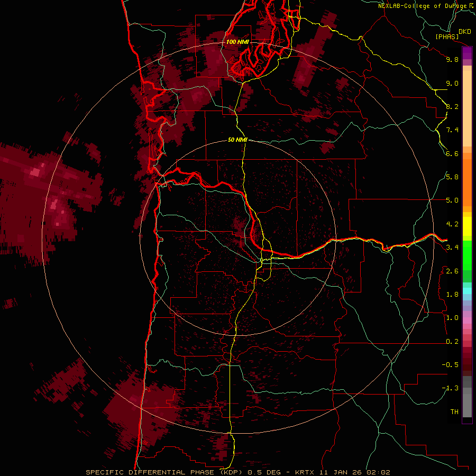
Task: Click the 1.0 legend value
Action: point(452,318)
